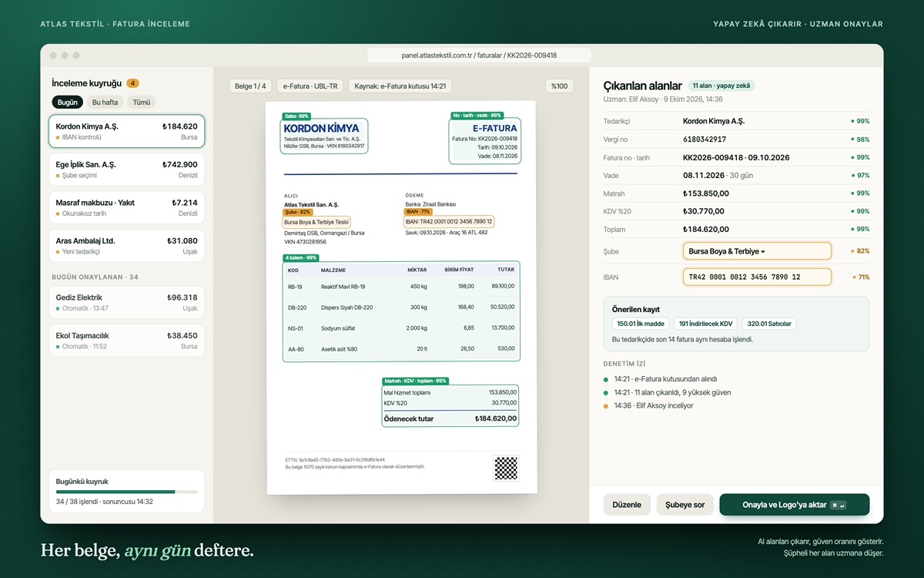This screenshot has width=924, height=578.
Task: Click the No · tarih · vade · 99% tag
Action: pyautogui.click(x=477, y=116)
